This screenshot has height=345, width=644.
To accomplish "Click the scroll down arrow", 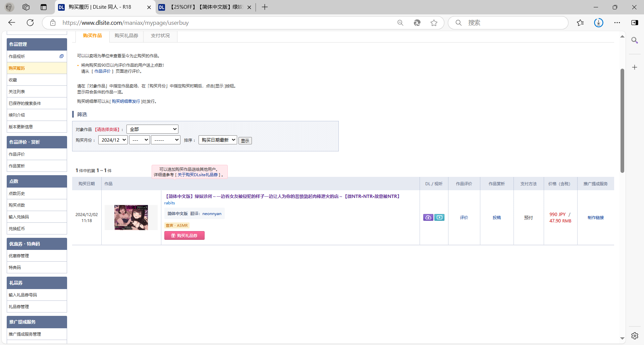I will (622, 339).
